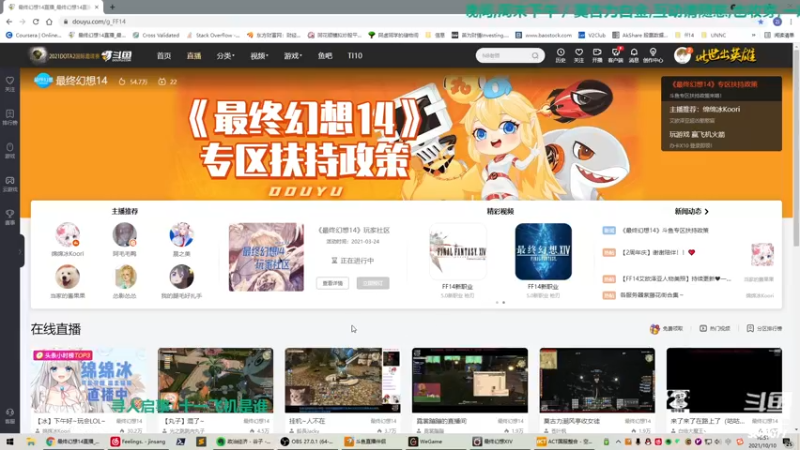Select streamer avatar 绵绵冰Koori
This screenshot has width=800, height=450.
tap(67, 235)
